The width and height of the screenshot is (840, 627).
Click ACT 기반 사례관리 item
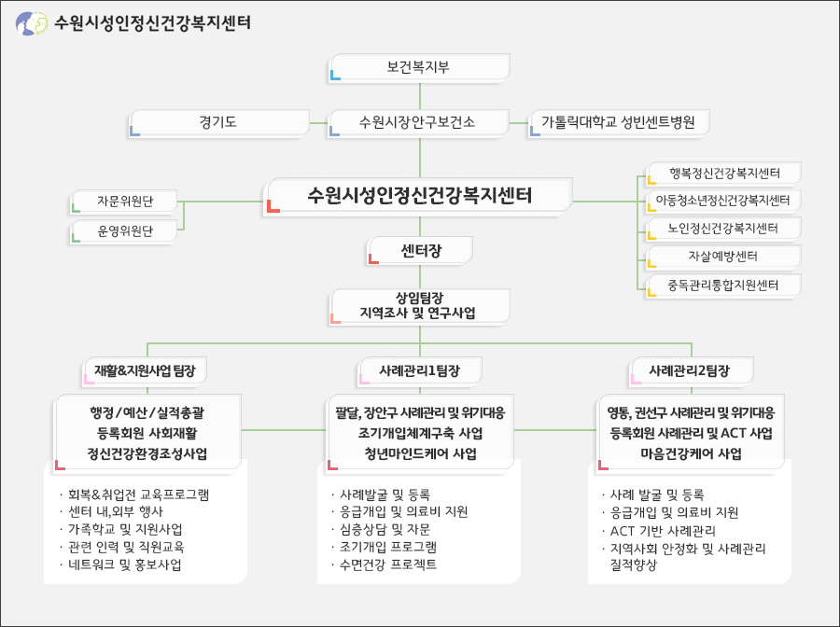click(663, 531)
